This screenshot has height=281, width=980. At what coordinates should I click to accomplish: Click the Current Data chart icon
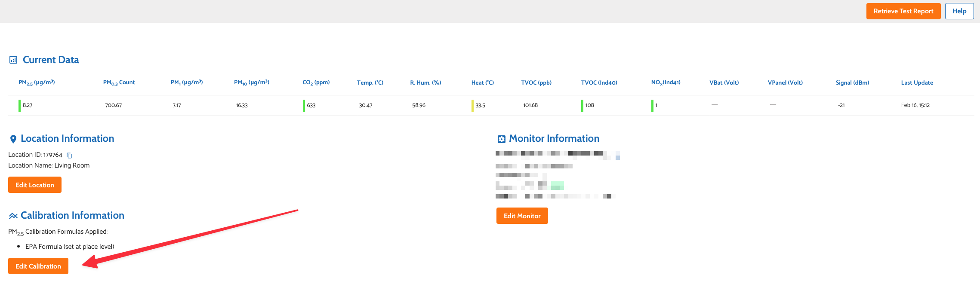click(x=13, y=60)
